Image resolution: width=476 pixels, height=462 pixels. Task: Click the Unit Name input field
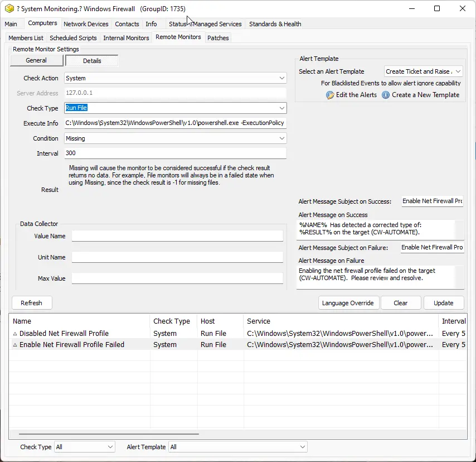[x=177, y=257]
